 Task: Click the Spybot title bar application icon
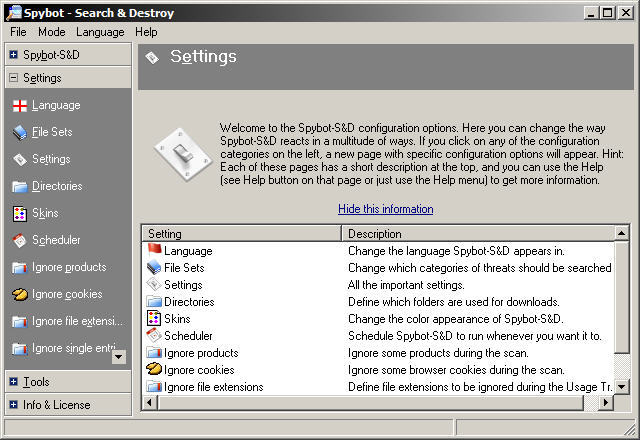pyautogui.click(x=14, y=13)
